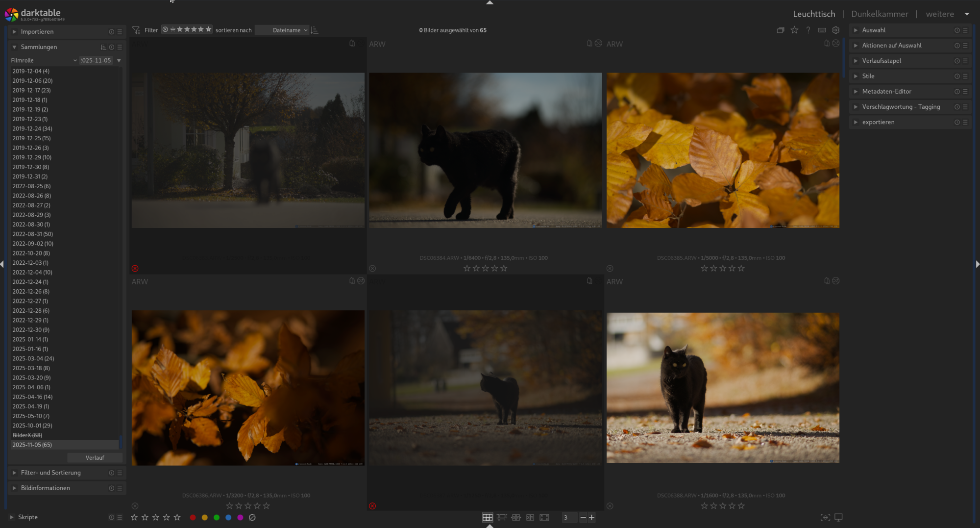Select the file manager grid layout icon

(487, 518)
